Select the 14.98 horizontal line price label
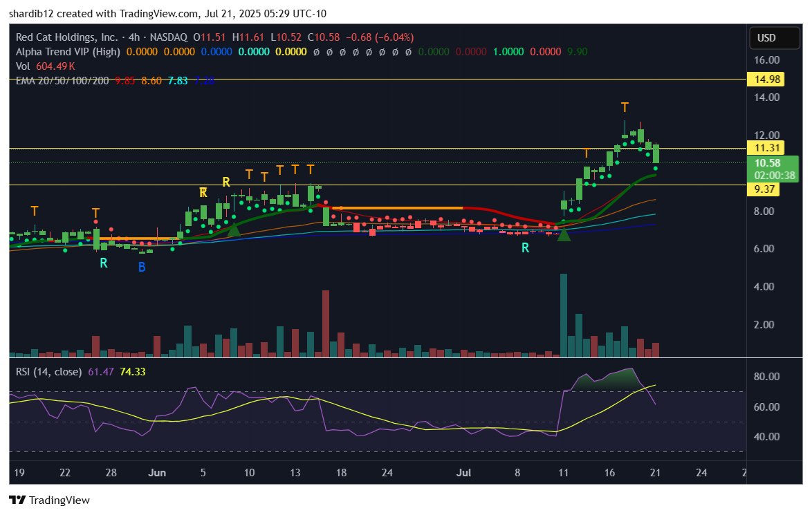The image size is (812, 515). click(766, 79)
